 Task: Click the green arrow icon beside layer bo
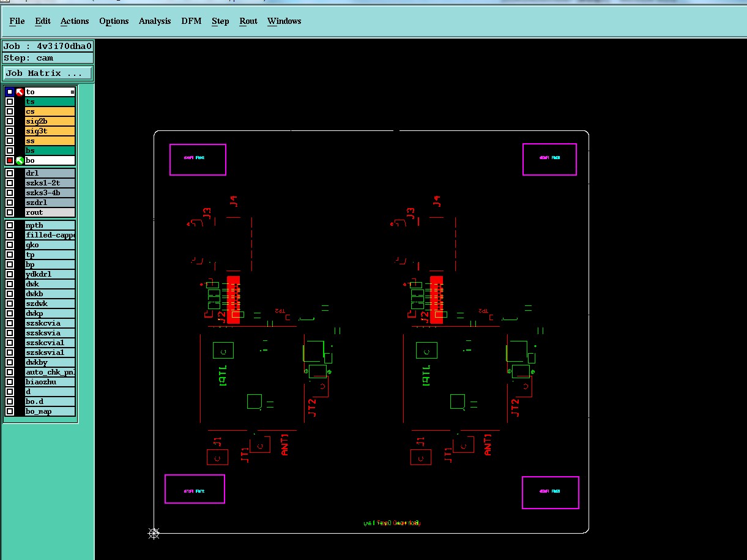click(x=20, y=160)
